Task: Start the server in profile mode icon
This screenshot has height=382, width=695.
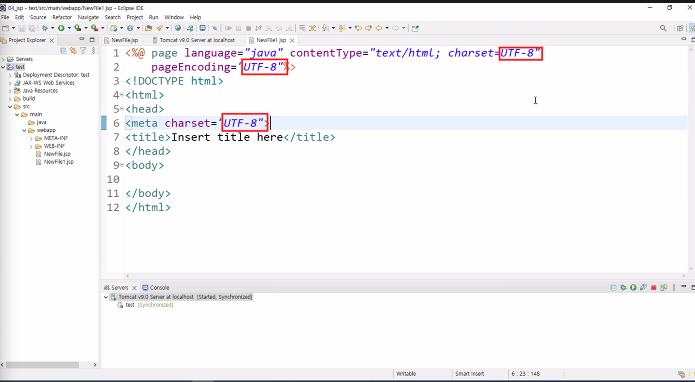Action: [x=643, y=288]
